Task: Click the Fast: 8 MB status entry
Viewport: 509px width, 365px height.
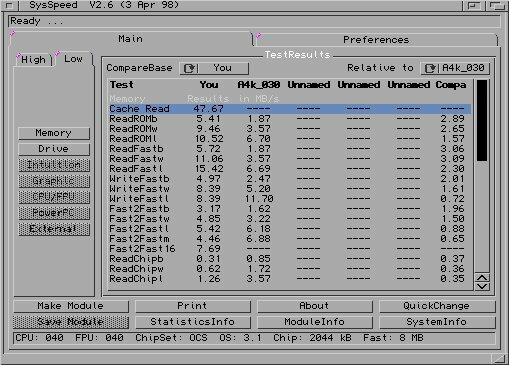Action: click(393, 338)
